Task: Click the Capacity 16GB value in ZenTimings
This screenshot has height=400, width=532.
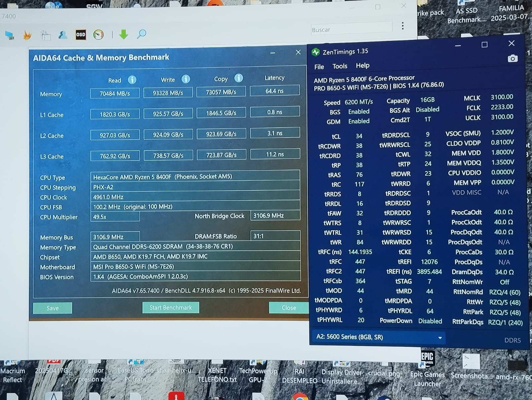Action: 427,100
